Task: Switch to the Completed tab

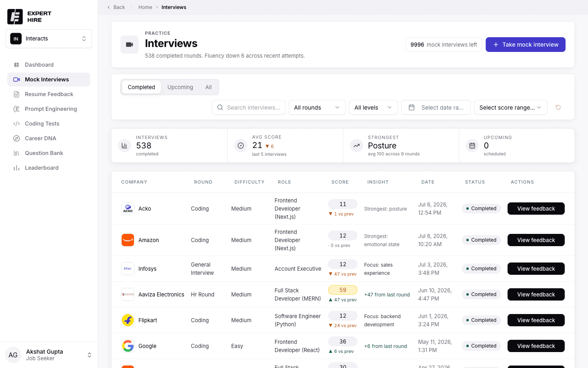Action: tap(141, 87)
